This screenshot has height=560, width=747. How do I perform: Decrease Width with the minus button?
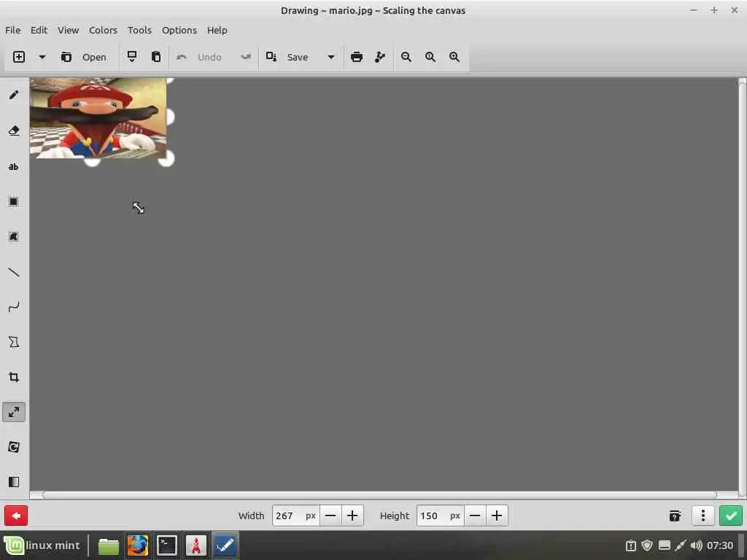pos(330,516)
